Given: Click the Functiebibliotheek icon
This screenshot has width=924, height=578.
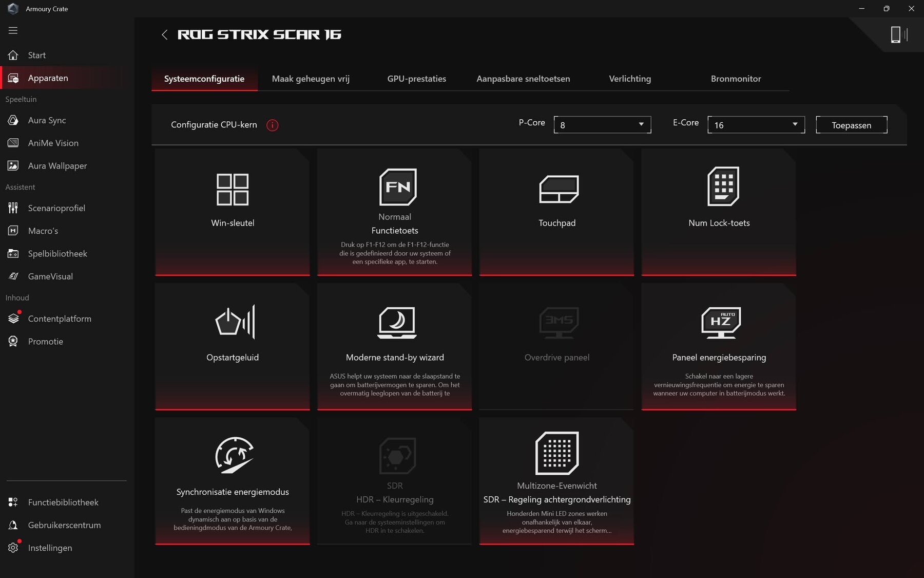Looking at the screenshot, I should pos(13,502).
